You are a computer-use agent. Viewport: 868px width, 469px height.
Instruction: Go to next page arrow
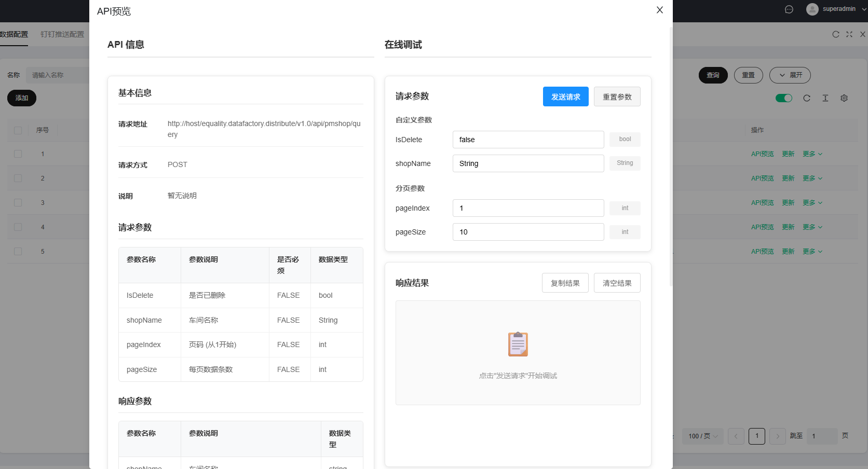777,436
